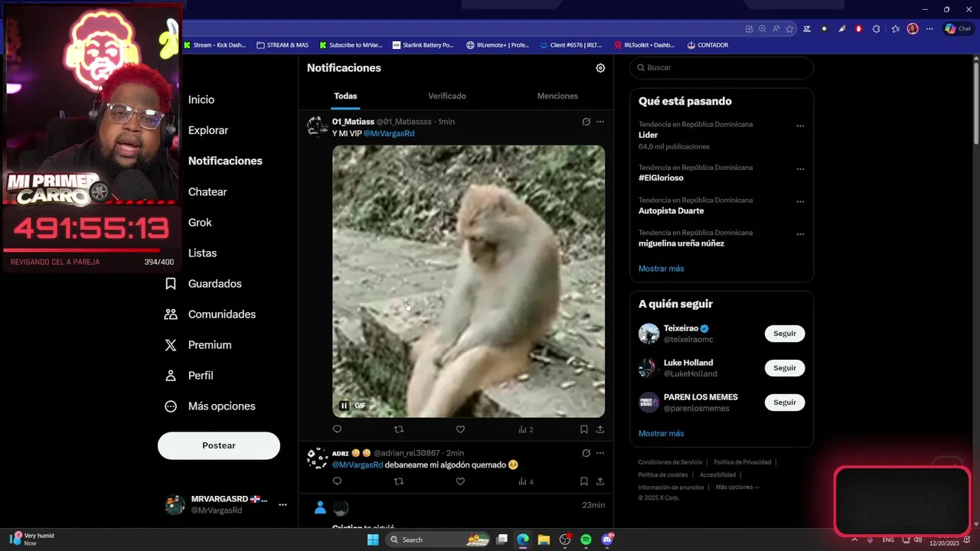View analytics showing 2 views
This screenshot has width=980, height=551.
tap(525, 429)
